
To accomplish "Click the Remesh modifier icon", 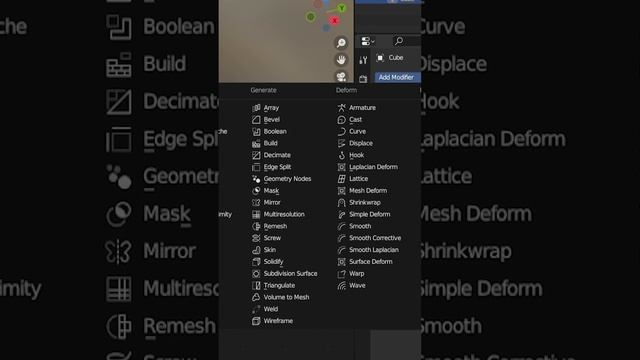I will coord(256,226).
